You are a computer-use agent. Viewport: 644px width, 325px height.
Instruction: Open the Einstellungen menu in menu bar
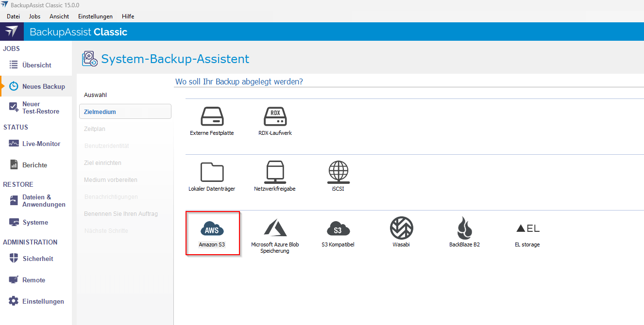click(95, 16)
